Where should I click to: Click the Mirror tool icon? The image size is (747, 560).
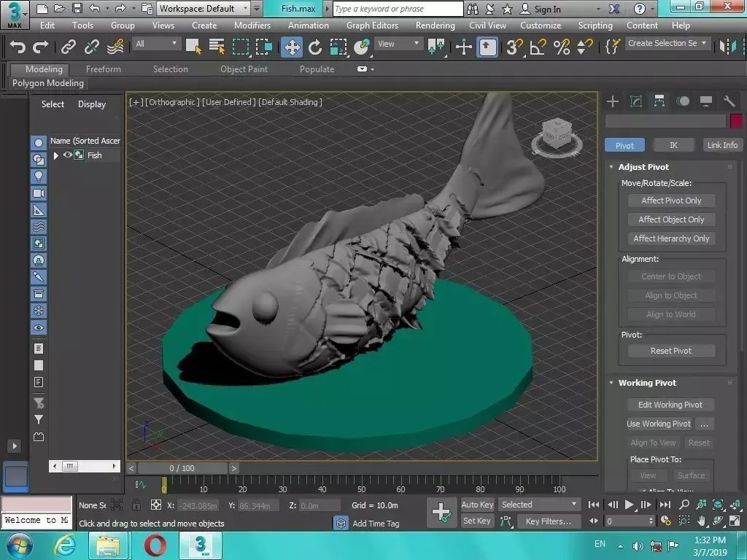728,46
